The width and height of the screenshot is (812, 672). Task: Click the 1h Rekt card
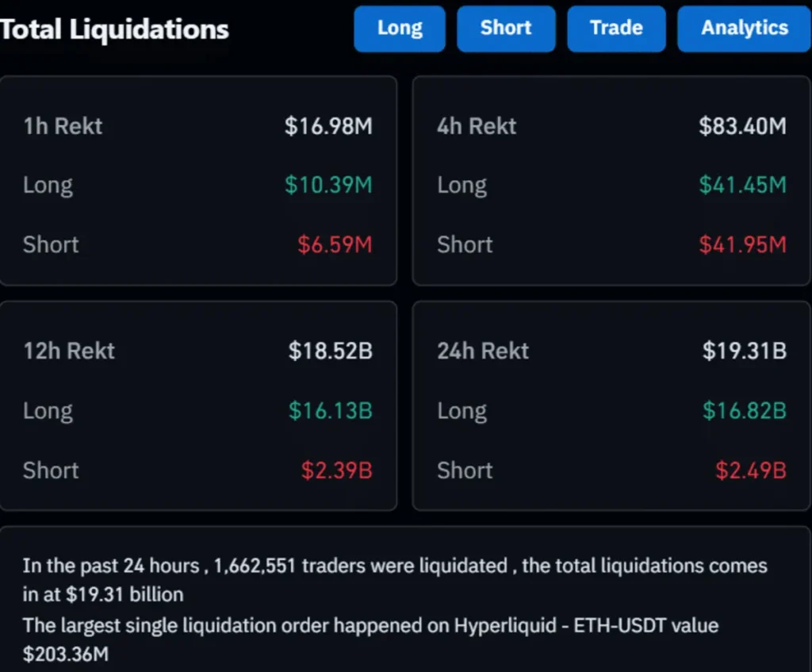tap(198, 179)
